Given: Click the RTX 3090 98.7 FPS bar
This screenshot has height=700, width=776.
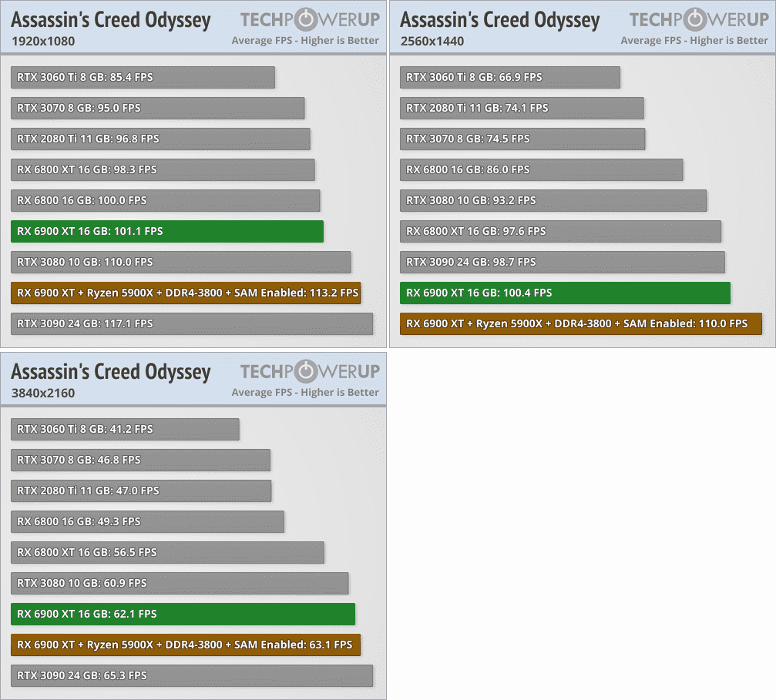Looking at the screenshot, I should click(563, 262).
